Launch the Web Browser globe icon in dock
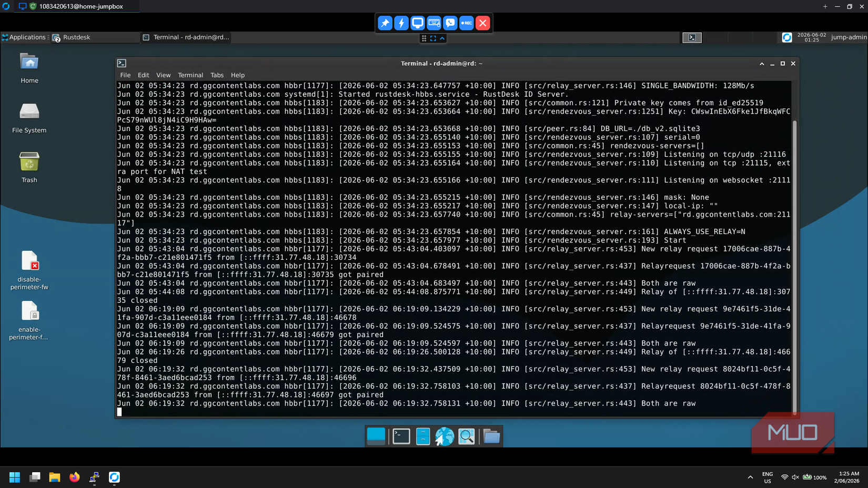Screen dimensions: 868x488 445,436
